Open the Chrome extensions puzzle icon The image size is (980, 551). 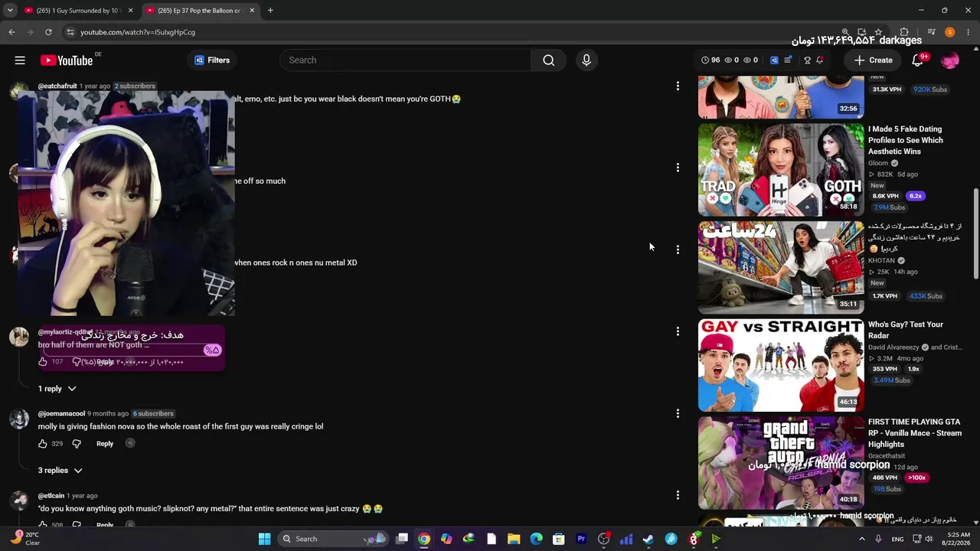tap(904, 32)
